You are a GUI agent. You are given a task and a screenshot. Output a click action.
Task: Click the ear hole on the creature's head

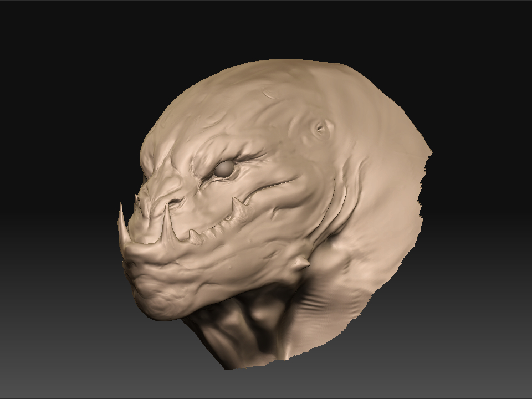click(320, 129)
